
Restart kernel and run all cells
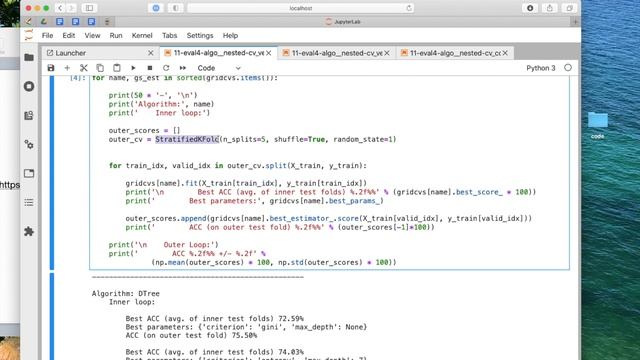(x=182, y=68)
